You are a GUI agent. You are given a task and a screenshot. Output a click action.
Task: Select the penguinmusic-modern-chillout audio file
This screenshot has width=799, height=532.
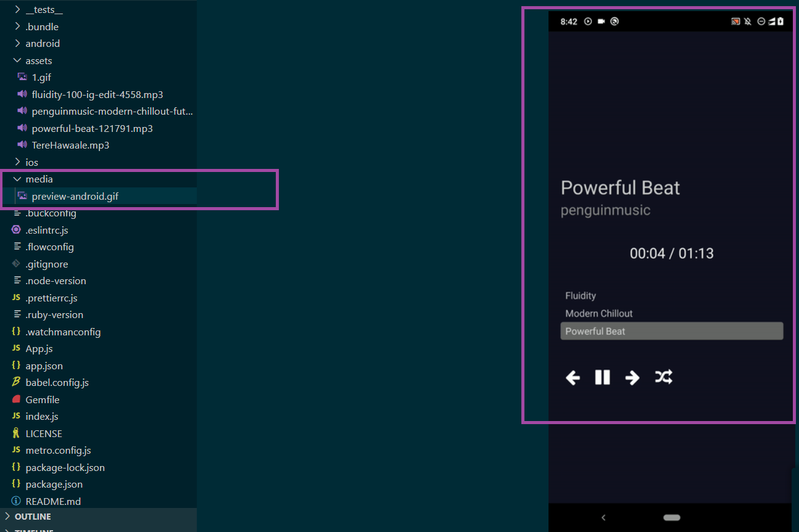[x=112, y=111]
